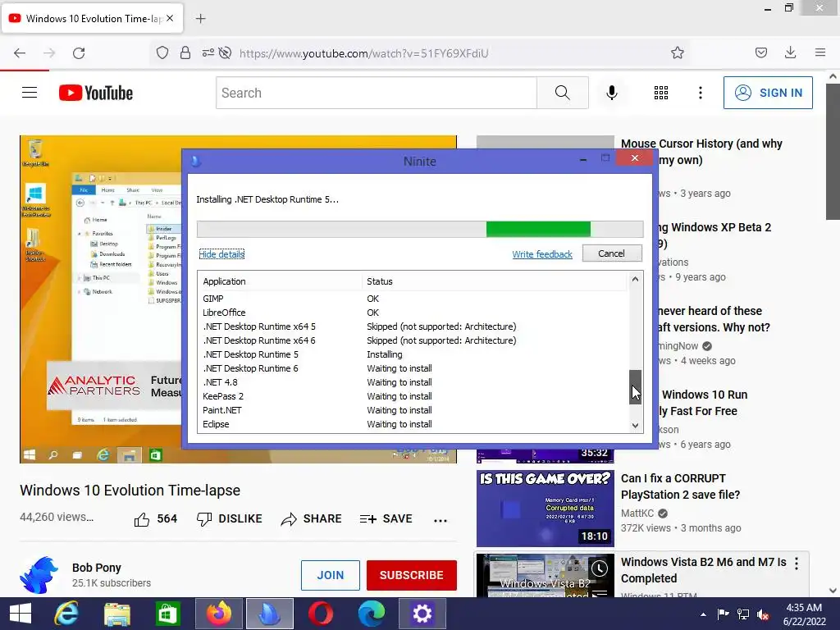
Task: Click the DISLIKE button
Action: click(x=230, y=519)
